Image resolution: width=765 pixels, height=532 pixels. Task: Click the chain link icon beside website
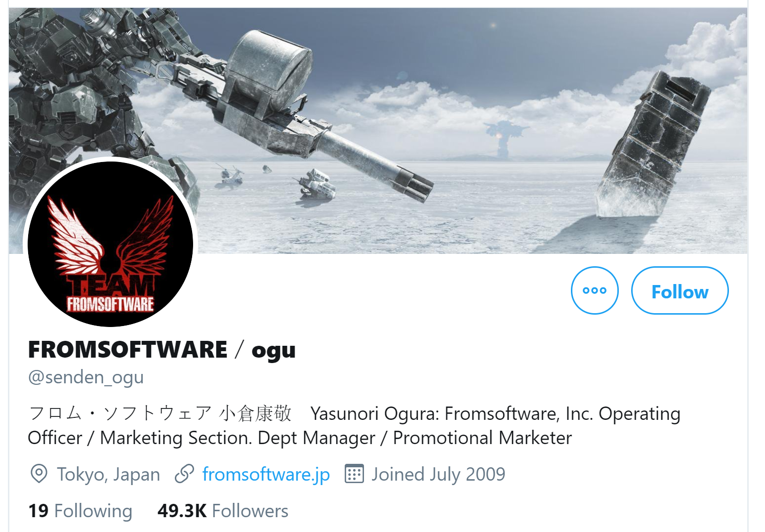[x=184, y=474]
